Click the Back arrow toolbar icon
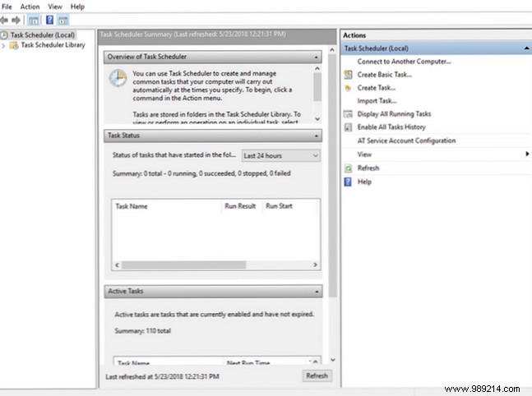Image resolution: width=532 pixels, height=396 pixels. [6, 20]
